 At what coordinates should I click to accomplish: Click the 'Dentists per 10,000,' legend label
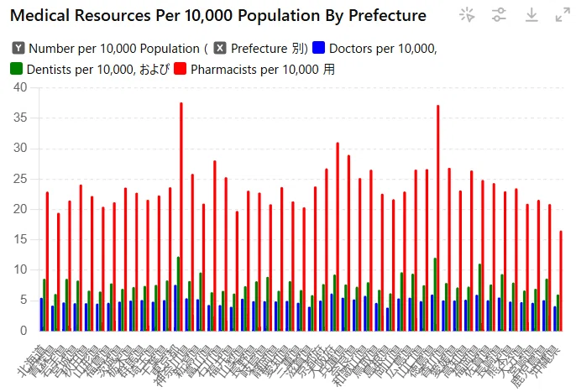coord(81,70)
